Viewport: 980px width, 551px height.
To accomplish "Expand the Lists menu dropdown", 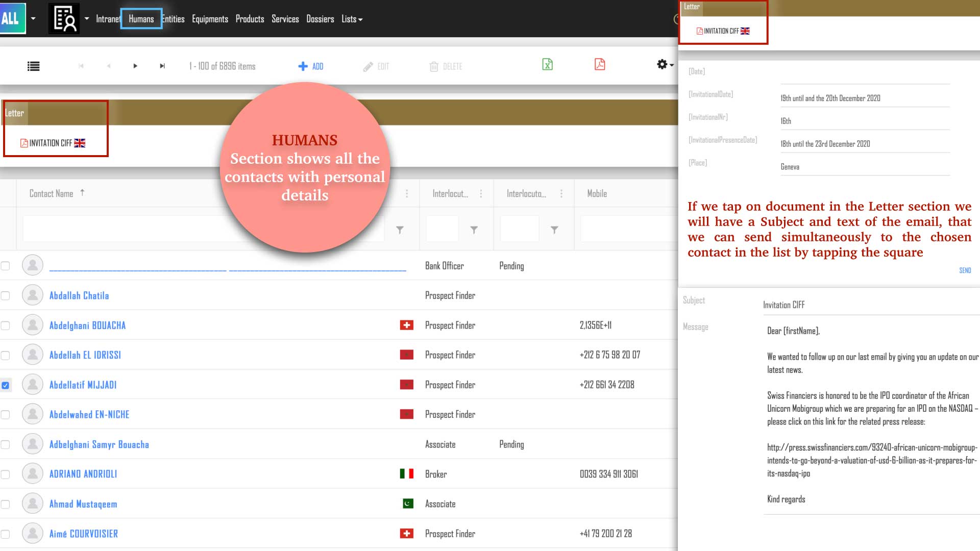I will (x=352, y=19).
